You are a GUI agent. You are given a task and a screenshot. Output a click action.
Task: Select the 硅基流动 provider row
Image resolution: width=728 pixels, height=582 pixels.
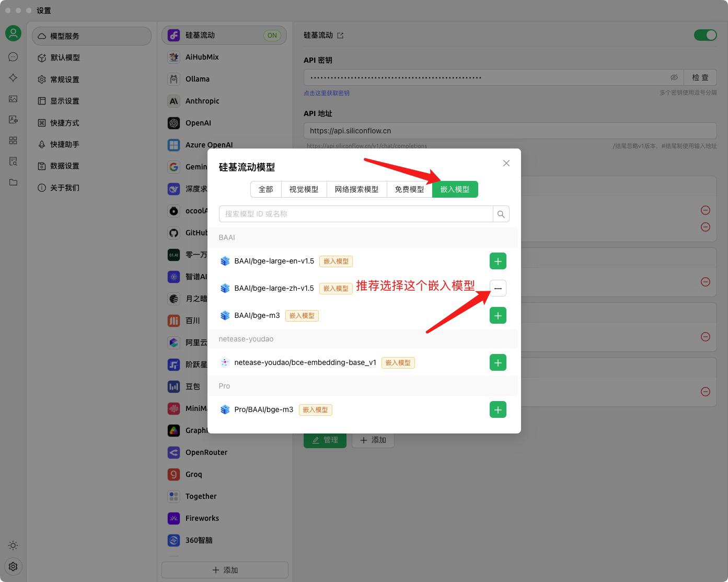[224, 35]
